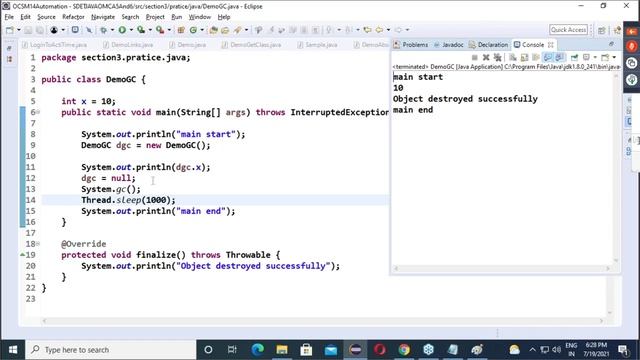The height and width of the screenshot is (360, 640).
Task: Click the Open Perspective icon
Action: (602, 30)
